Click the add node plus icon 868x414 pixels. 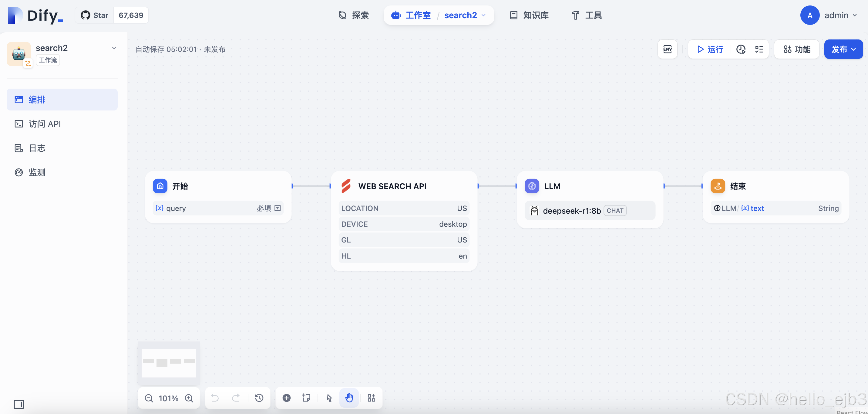[286, 398]
